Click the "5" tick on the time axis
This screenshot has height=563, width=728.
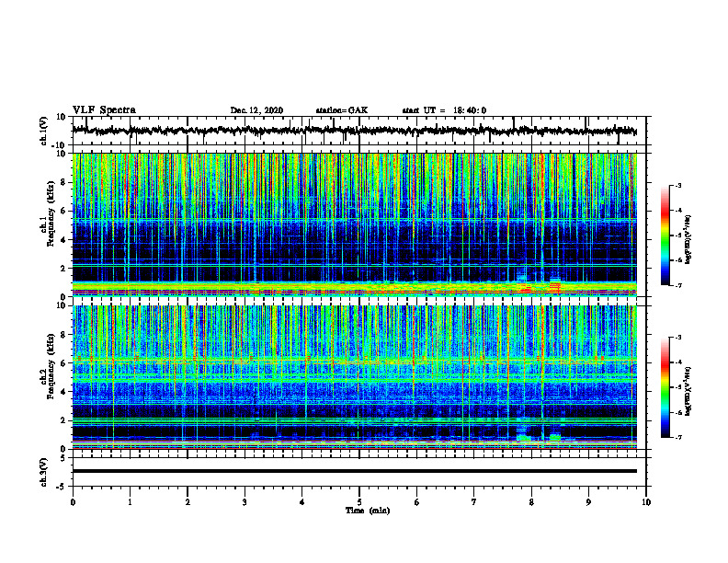click(359, 502)
